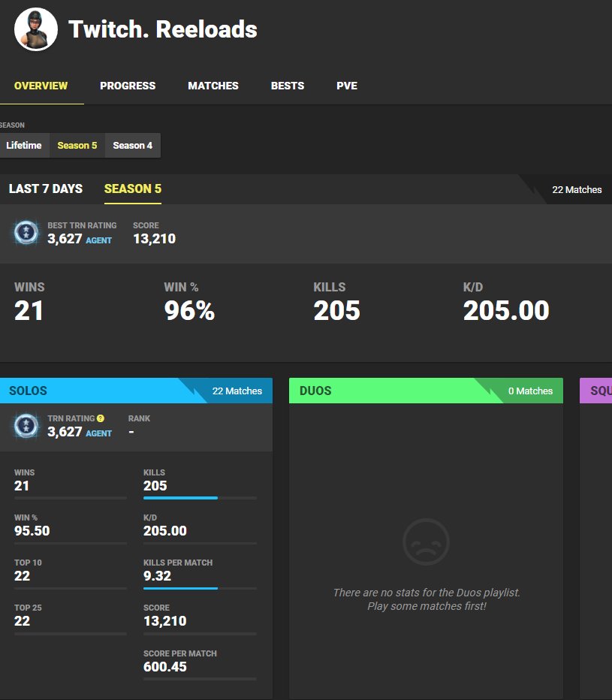
Task: Click the Win % value 96%
Action: pyautogui.click(x=190, y=311)
